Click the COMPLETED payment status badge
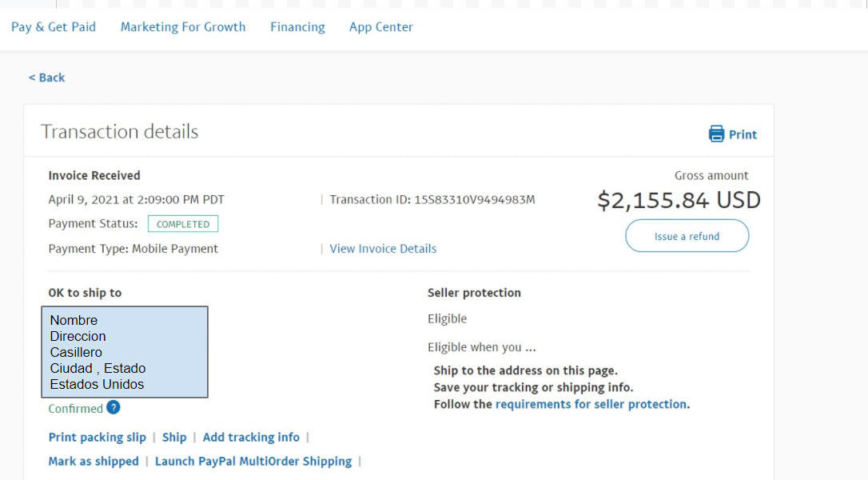 pos(183,224)
